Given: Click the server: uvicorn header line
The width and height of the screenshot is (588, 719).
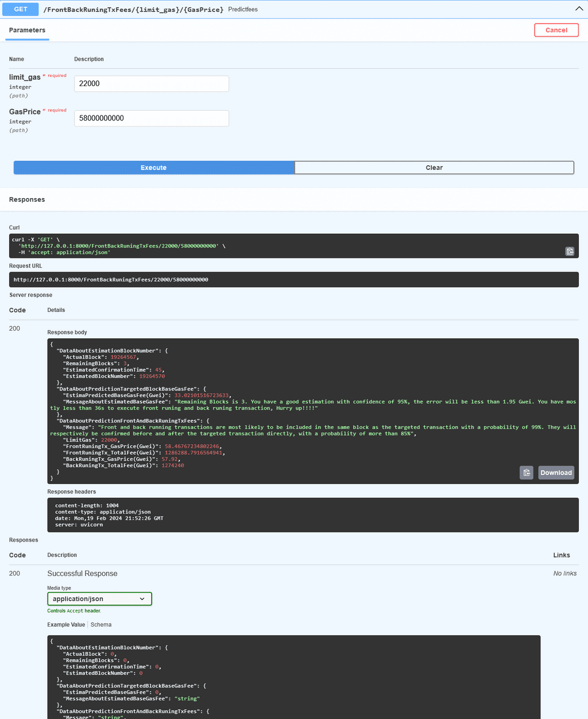Looking at the screenshot, I should tap(79, 524).
